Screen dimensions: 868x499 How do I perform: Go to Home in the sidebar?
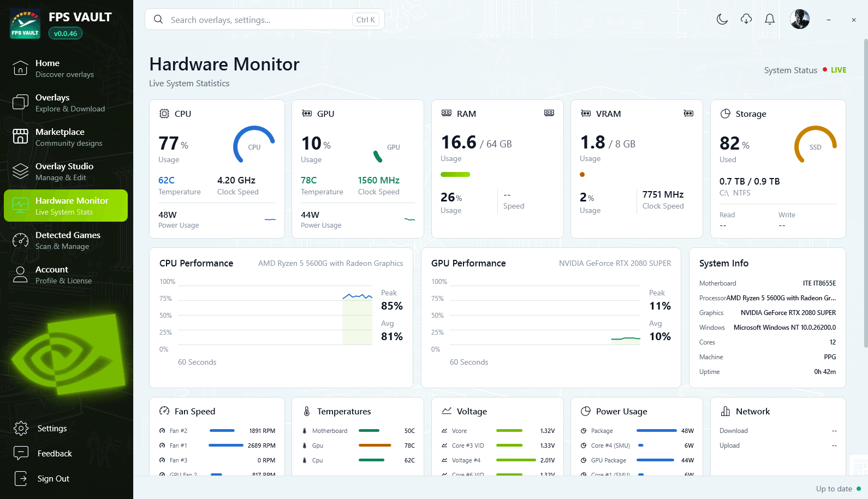pos(66,68)
